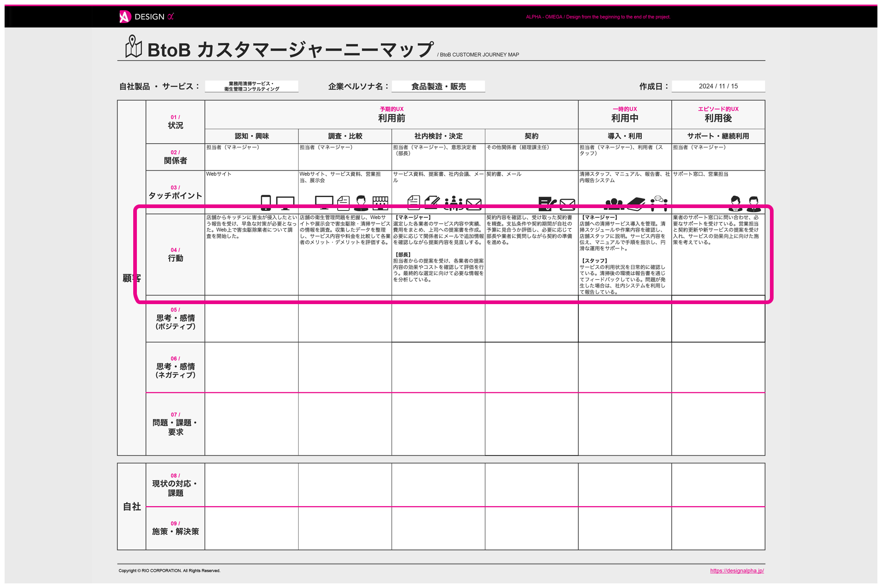Click the 09 / 施策・解決策 row label
This screenshot has width=882, height=588.
pyautogui.click(x=175, y=528)
